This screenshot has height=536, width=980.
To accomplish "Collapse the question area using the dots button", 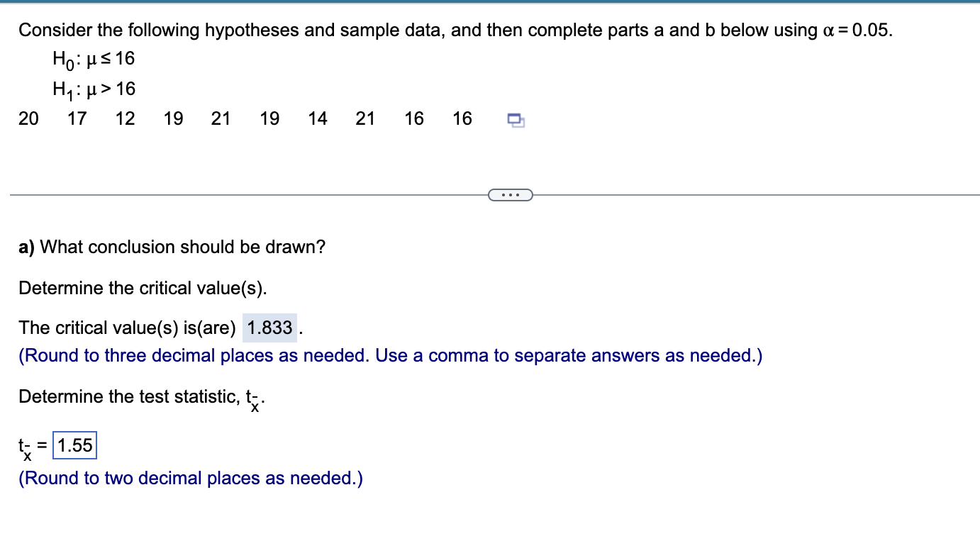I will pos(511,194).
